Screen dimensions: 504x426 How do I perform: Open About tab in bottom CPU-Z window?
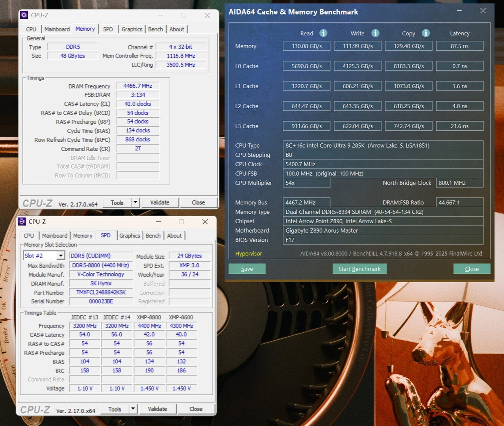click(x=174, y=235)
